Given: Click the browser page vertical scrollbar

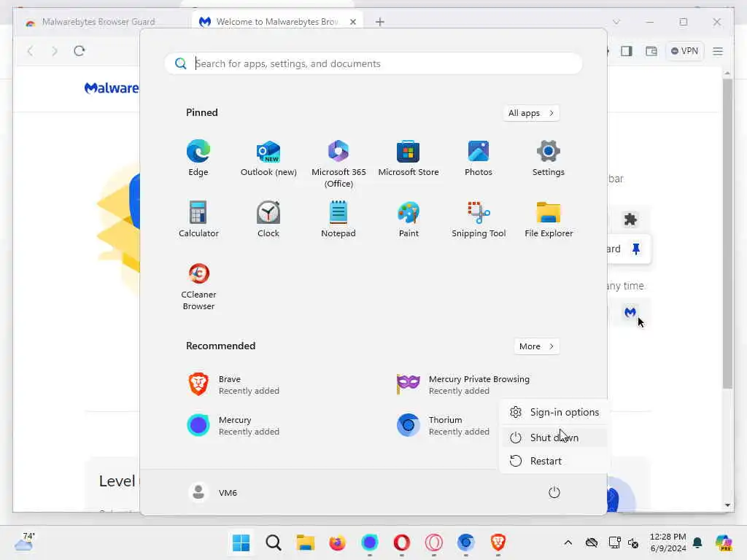Looking at the screenshot, I should coord(727,233).
